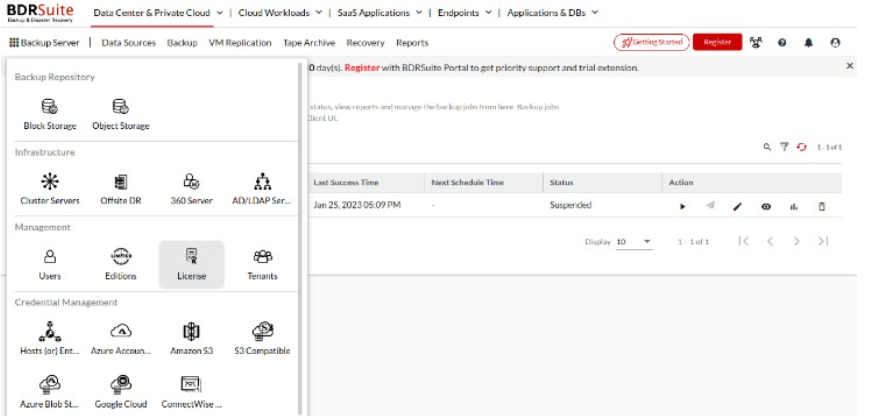Click the red Register button
Image resolution: width=870 pixels, height=416 pixels.
[x=717, y=42]
